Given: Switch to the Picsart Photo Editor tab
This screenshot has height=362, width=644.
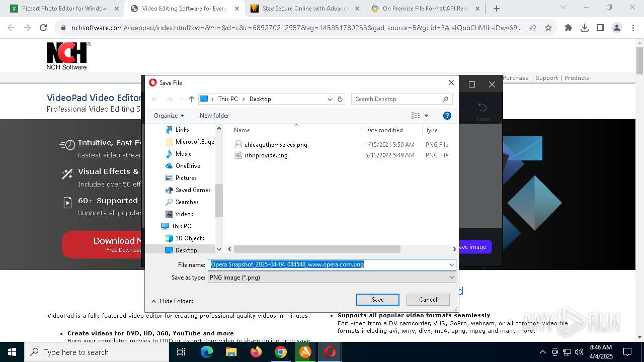Looking at the screenshot, I should point(64,9).
